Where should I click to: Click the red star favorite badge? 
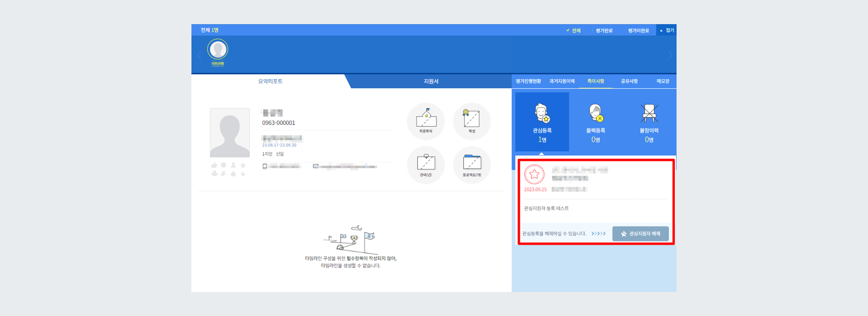tap(534, 174)
